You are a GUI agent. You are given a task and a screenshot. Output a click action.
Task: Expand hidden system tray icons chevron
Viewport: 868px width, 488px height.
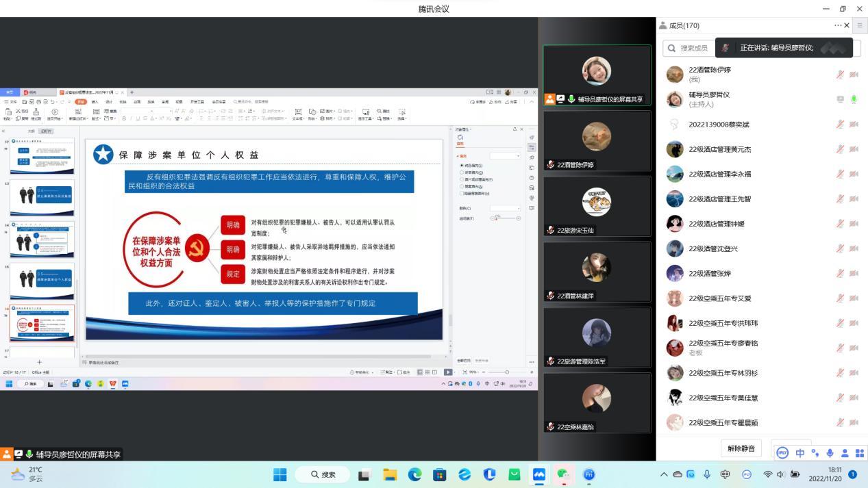[663, 474]
